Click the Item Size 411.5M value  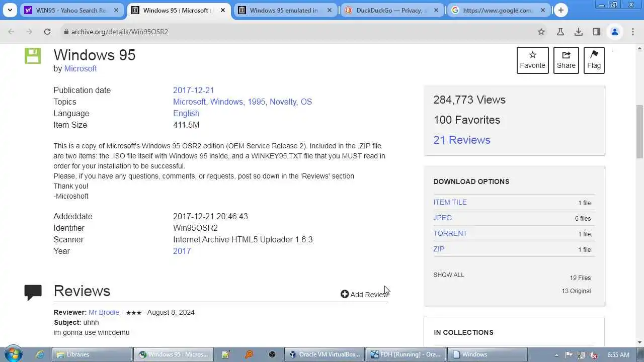(186, 125)
